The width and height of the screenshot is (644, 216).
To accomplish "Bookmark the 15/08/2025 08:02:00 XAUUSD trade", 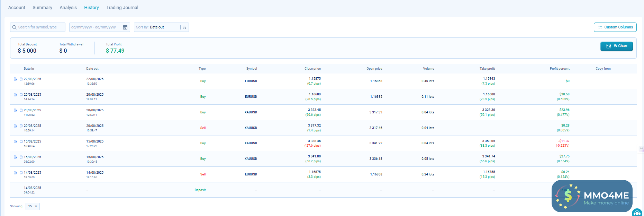I will (21, 157).
